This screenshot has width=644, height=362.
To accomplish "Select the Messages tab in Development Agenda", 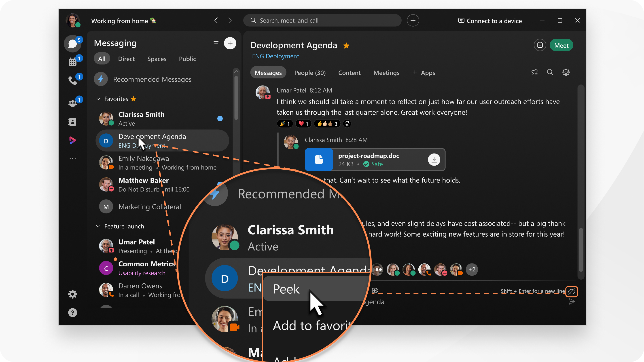I will (269, 72).
